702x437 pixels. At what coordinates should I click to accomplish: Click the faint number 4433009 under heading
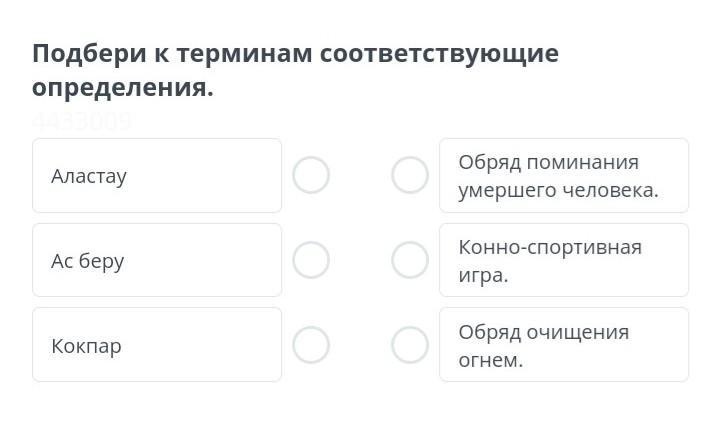pos(81,121)
